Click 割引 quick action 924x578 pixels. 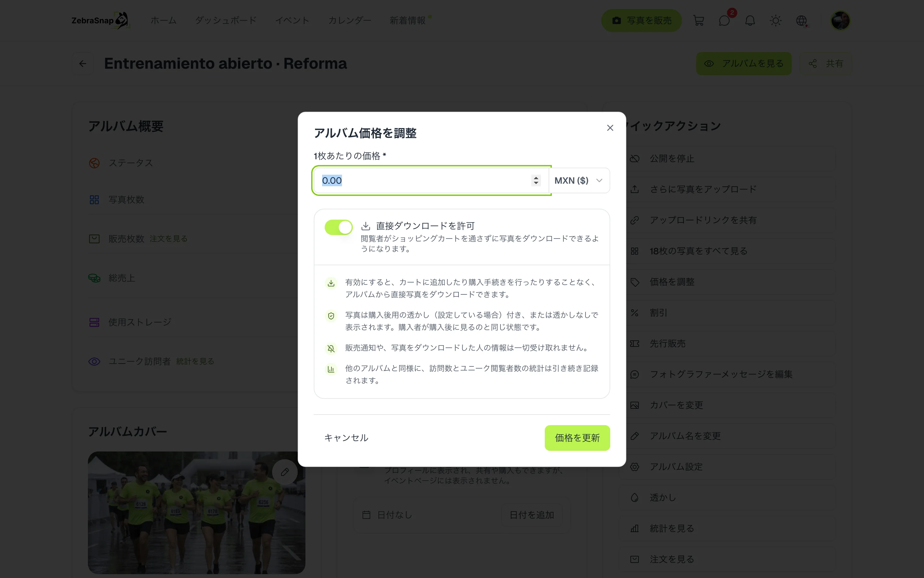tap(727, 313)
